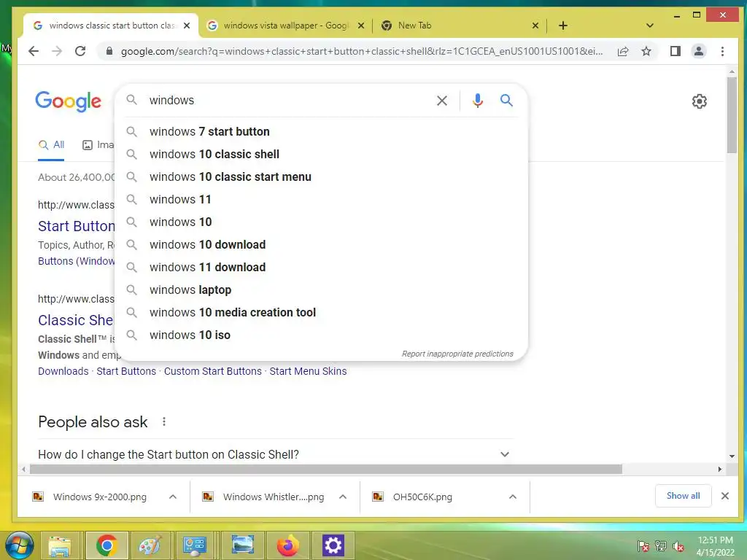Choose suggestion windows 10 iso
747x560 pixels.
coord(321,335)
